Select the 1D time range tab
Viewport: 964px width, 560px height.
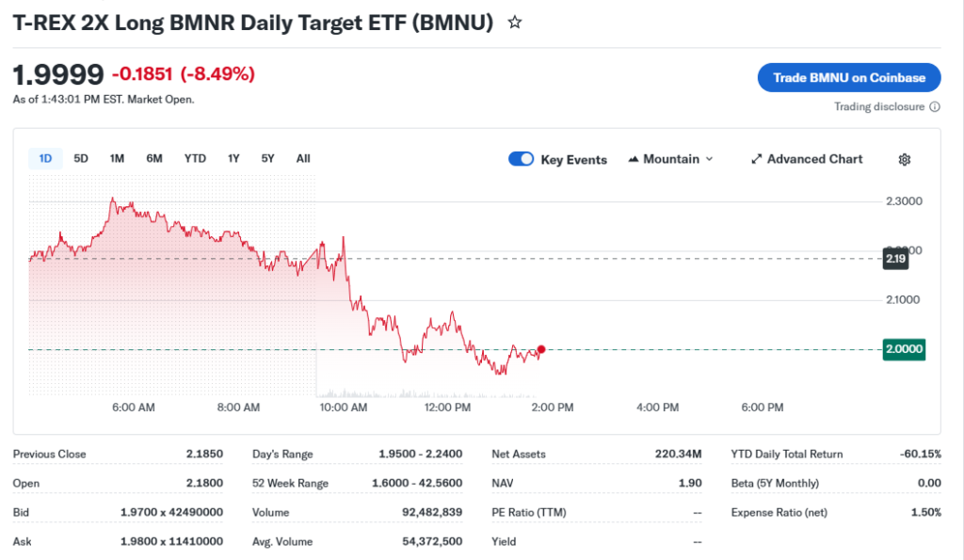45,158
